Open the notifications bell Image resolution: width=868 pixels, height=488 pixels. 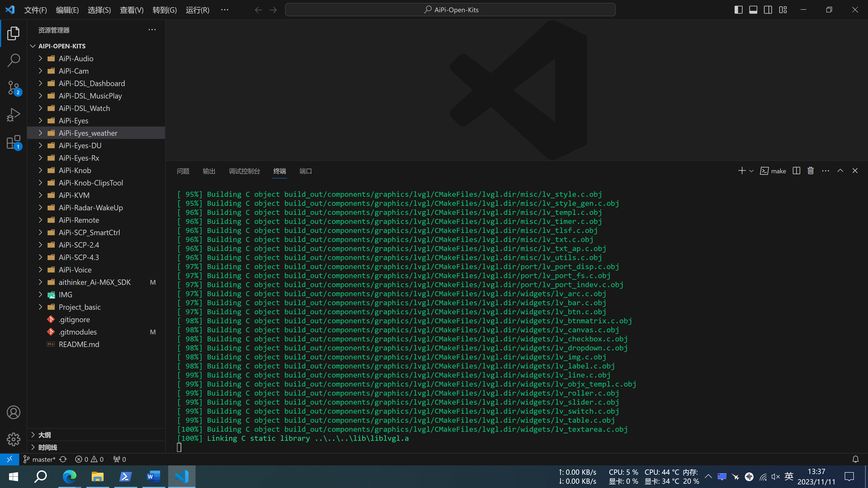[x=855, y=459]
